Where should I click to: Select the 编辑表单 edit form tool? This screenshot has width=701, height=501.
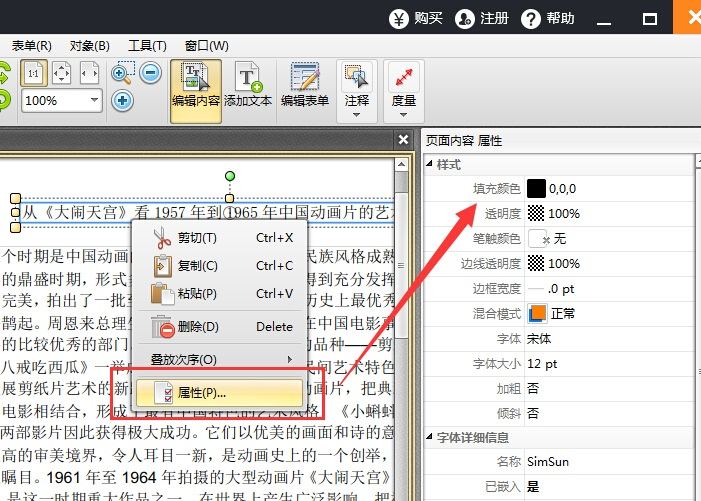click(x=305, y=85)
